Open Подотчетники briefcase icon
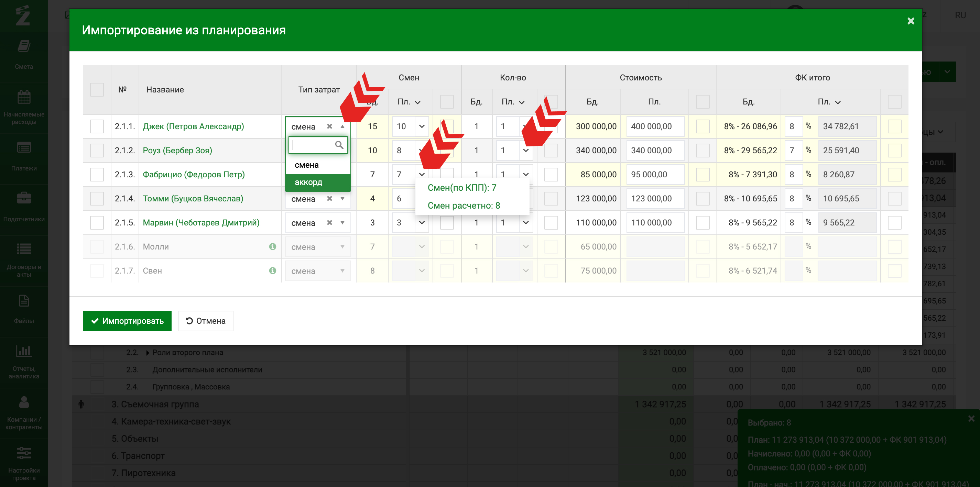This screenshot has height=487, width=980. pos(24,198)
